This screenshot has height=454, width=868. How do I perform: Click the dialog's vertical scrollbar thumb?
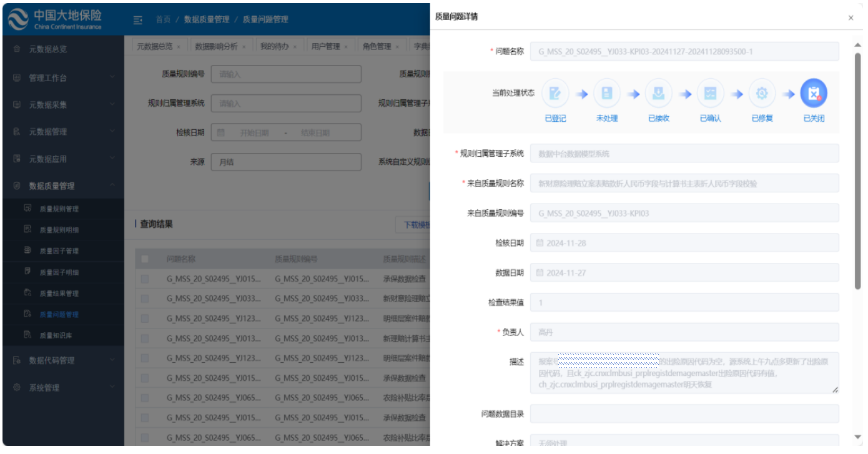857,170
